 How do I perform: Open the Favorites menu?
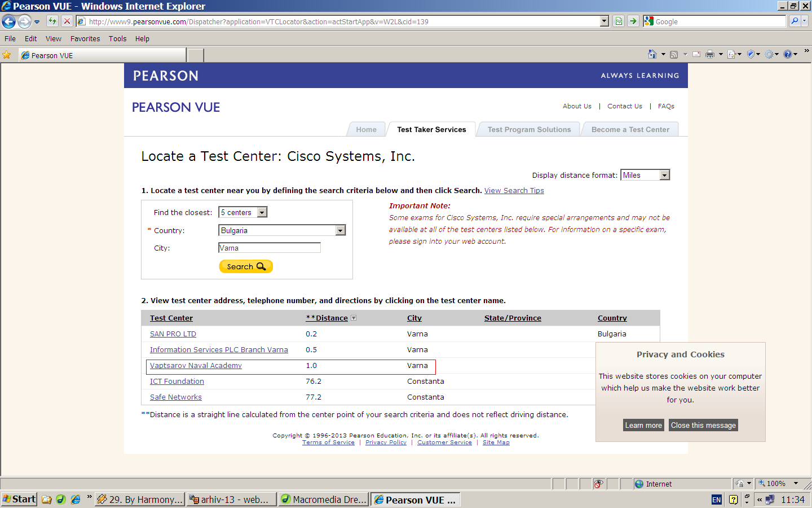coord(85,38)
